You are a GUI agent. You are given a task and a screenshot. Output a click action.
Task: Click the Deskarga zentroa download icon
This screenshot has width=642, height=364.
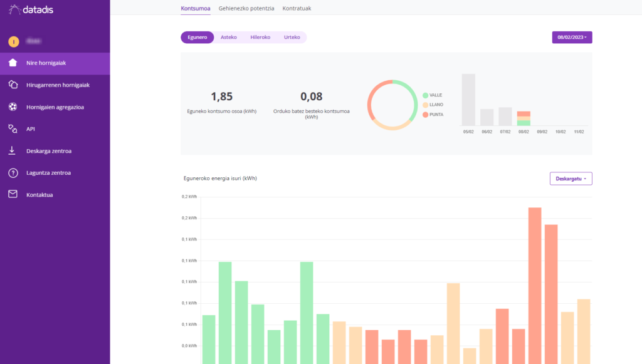13,151
